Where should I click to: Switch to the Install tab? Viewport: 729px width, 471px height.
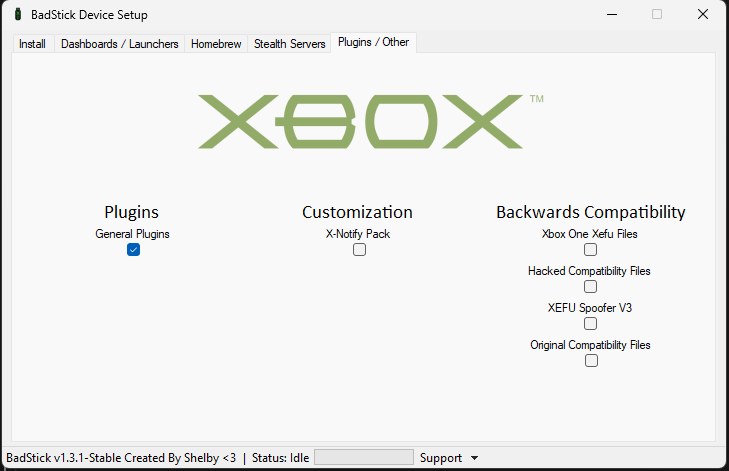click(32, 44)
